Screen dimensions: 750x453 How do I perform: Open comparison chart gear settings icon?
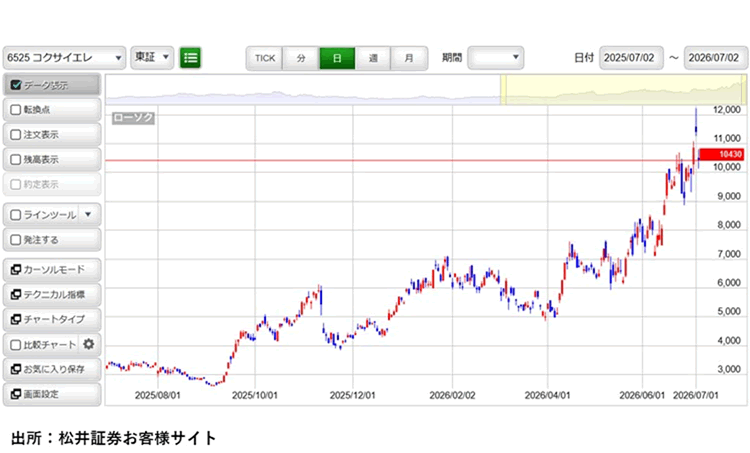pyautogui.click(x=88, y=344)
